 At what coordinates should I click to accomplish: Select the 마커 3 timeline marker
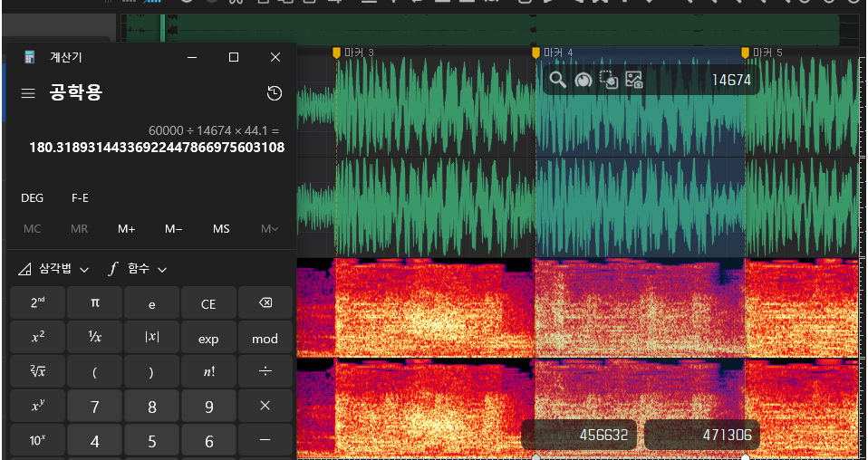pyautogui.click(x=336, y=53)
